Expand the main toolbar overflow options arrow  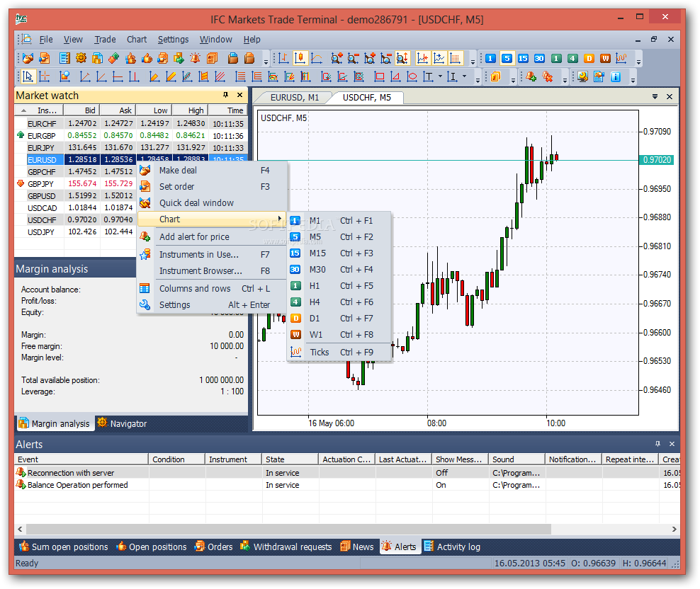266,62
